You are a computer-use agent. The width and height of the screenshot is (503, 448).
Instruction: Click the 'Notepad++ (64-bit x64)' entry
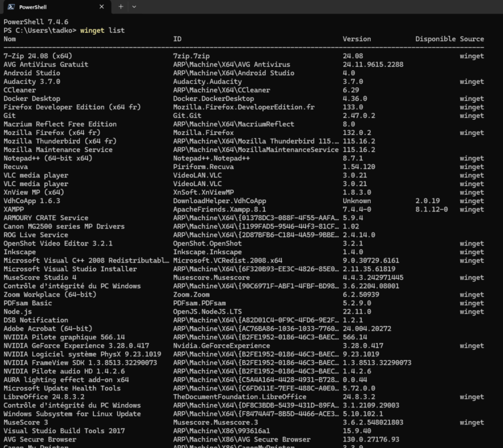click(48, 159)
